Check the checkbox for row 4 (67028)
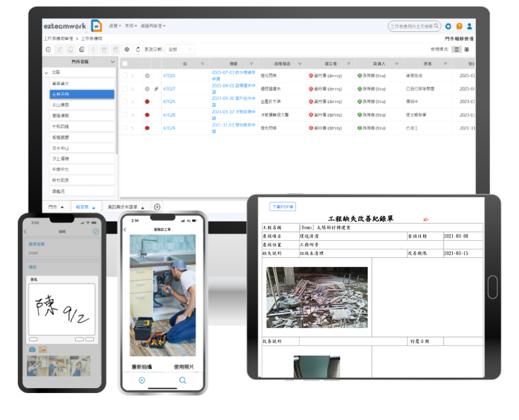519x420 pixels. tap(125, 115)
